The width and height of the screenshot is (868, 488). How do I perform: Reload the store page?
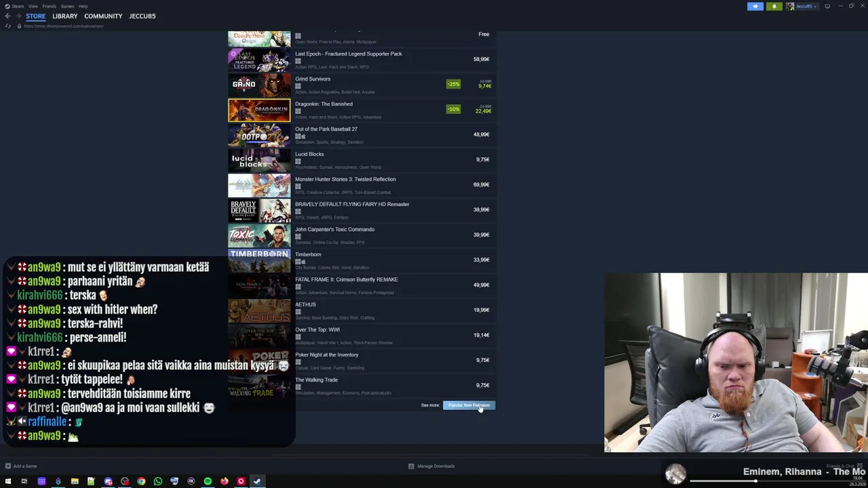8,26
